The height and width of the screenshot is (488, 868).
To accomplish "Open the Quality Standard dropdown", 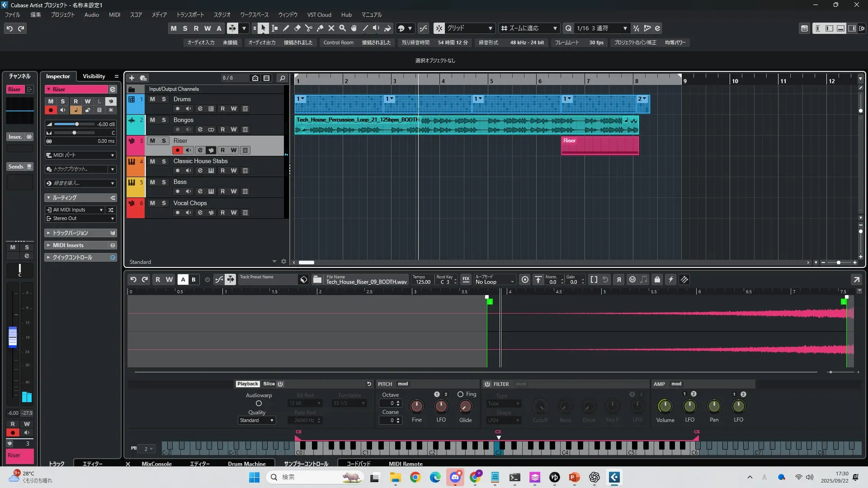I will (256, 420).
